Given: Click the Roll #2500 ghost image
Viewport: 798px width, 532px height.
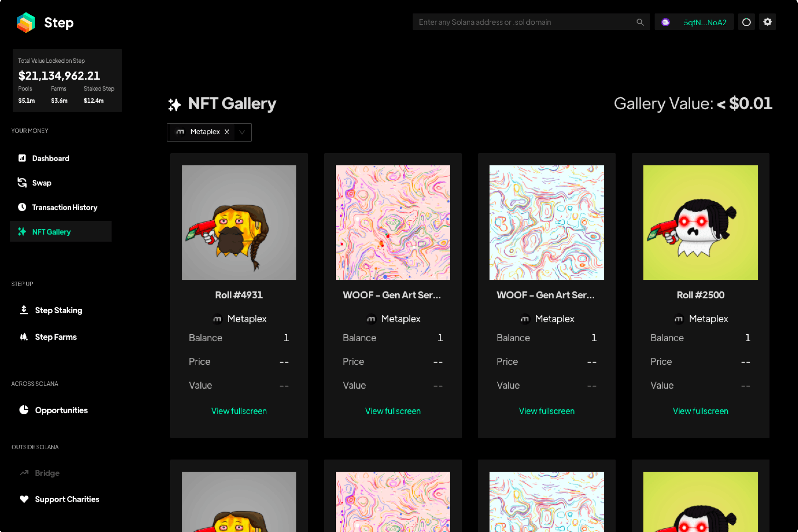Looking at the screenshot, I should 700,222.
